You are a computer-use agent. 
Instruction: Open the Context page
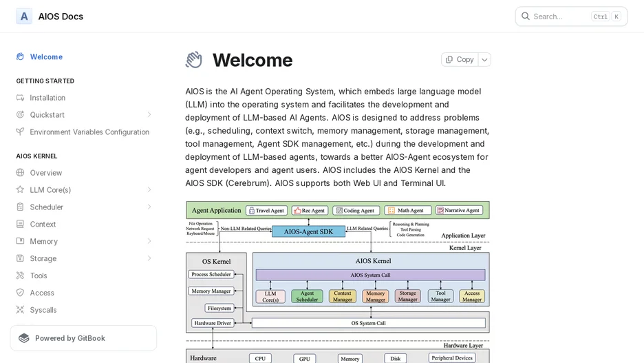coord(43,224)
